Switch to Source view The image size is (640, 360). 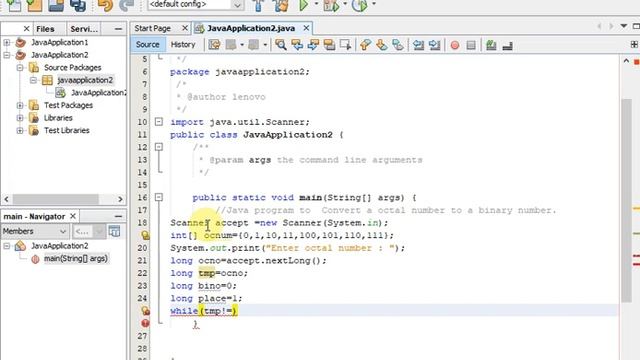click(x=147, y=44)
